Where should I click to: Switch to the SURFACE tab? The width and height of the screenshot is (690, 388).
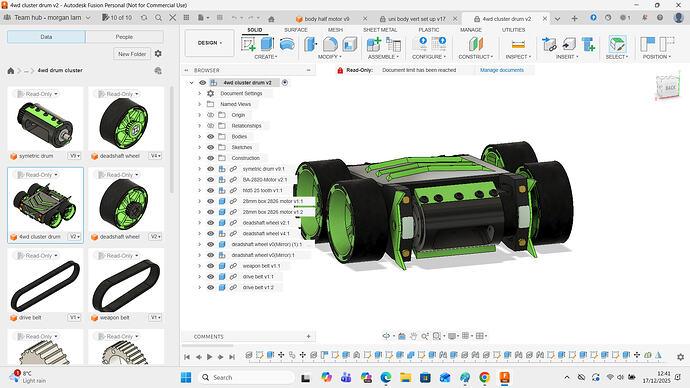pos(296,30)
